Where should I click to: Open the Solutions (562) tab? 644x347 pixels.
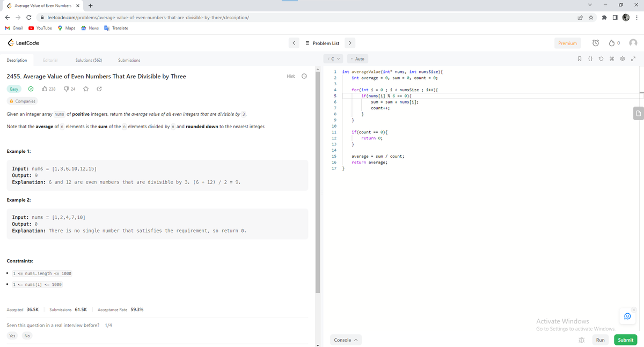tap(89, 60)
